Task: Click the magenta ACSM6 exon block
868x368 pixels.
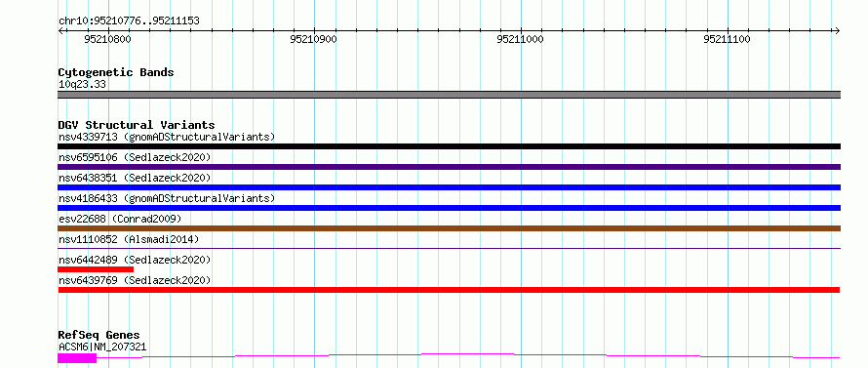Action: pos(77,358)
